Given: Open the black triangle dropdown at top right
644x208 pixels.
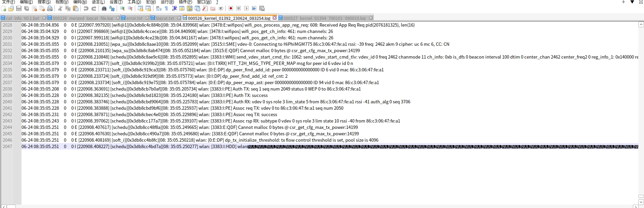Looking at the screenshot, I should point(632,2).
